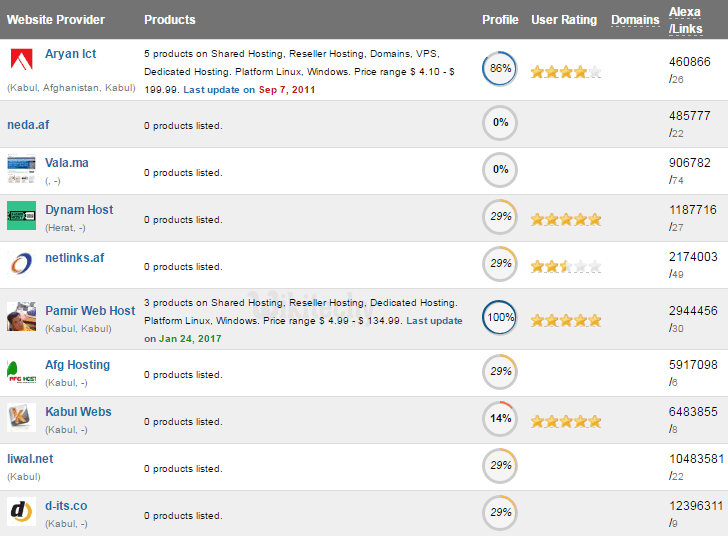
Task: Click Alexa rank 2174003 for netlinks.af
Action: tap(693, 257)
